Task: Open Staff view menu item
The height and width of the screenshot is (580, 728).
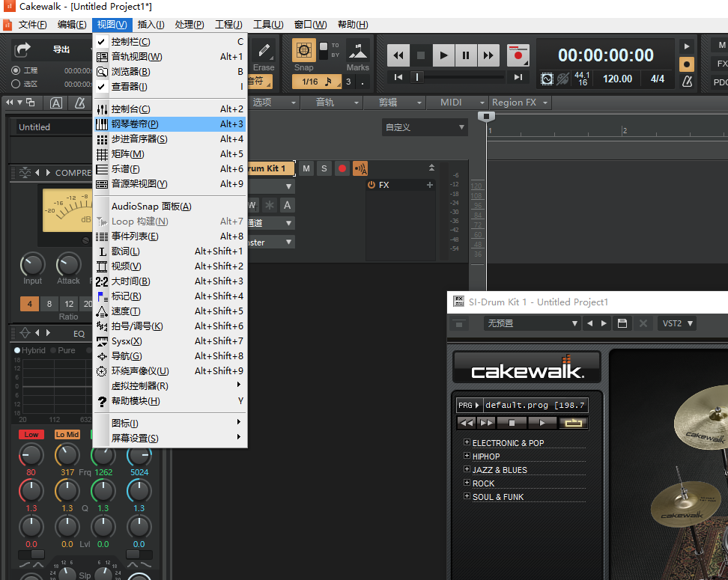Action: pos(170,169)
